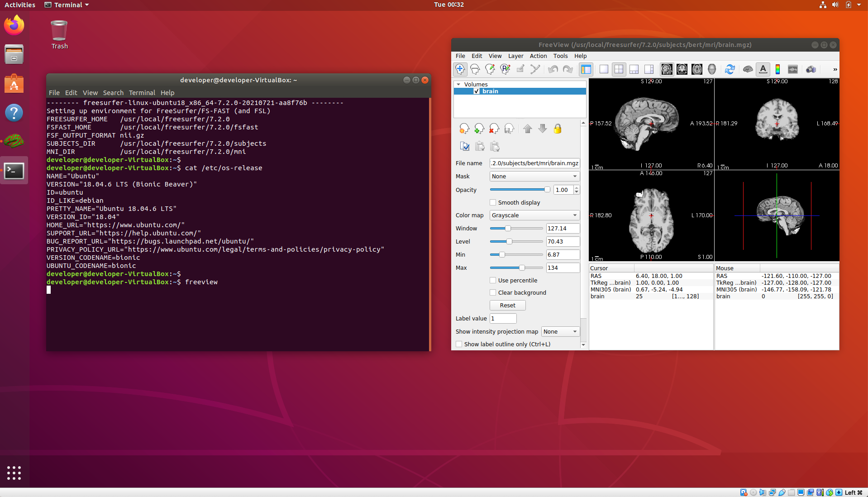The width and height of the screenshot is (868, 497).
Task: Click the Opacity slider handle
Action: (547, 190)
